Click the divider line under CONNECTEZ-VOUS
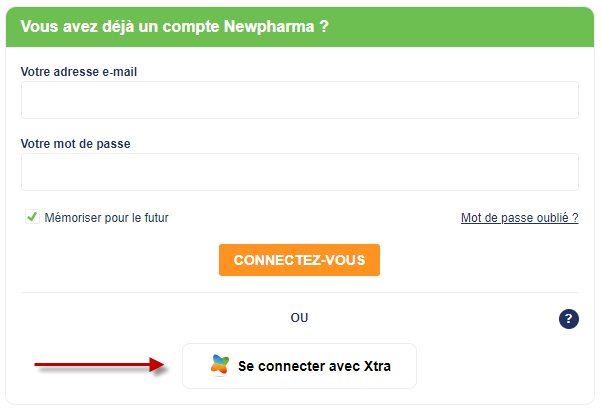 pyautogui.click(x=300, y=292)
